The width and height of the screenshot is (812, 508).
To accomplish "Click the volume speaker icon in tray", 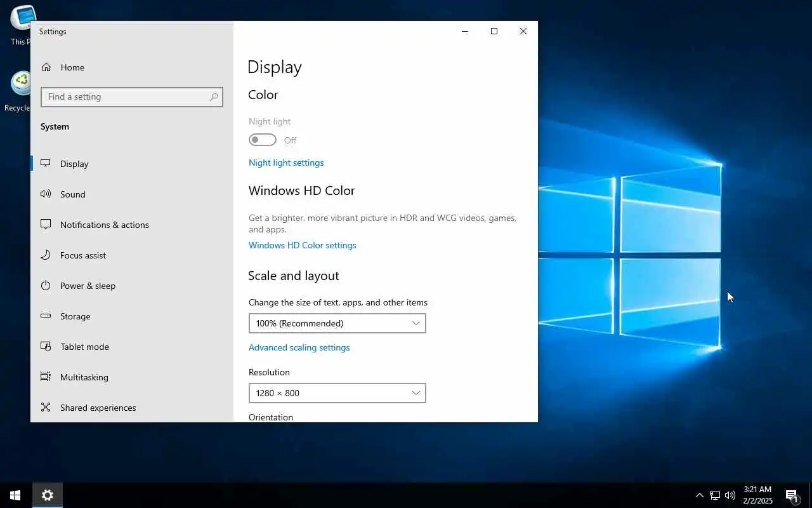I will pos(730,495).
